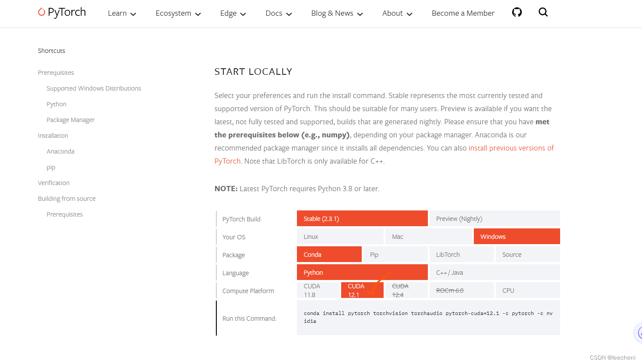Click the Package row label
The image size is (642, 364).
233,255
